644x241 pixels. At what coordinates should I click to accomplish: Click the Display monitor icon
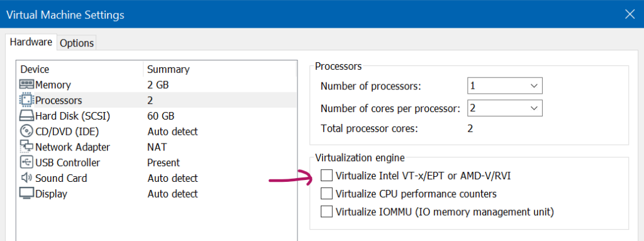[x=26, y=193]
